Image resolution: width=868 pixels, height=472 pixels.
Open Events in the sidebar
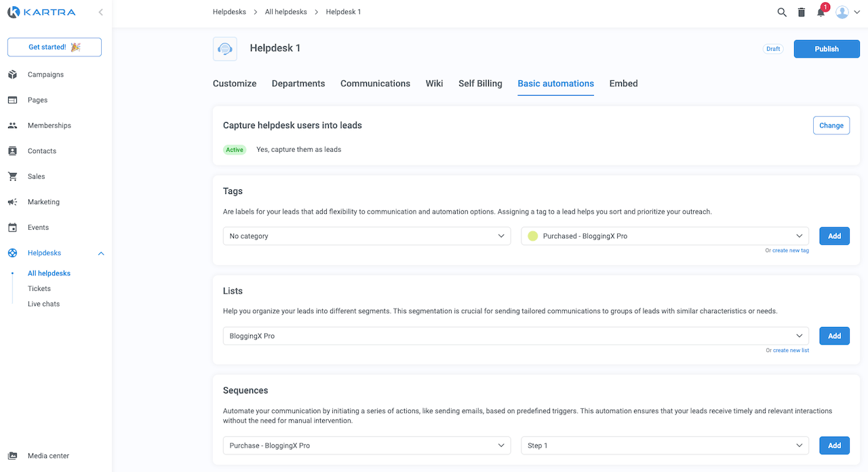tap(38, 227)
